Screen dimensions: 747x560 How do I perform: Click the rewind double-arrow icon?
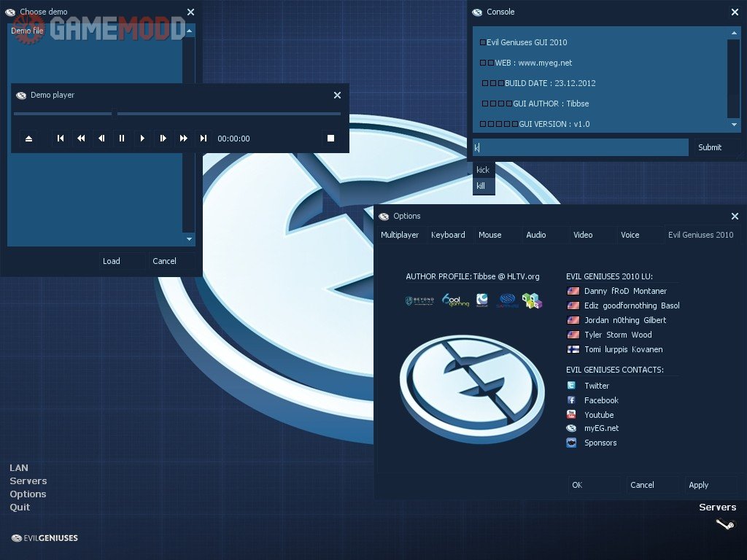pyautogui.click(x=81, y=139)
